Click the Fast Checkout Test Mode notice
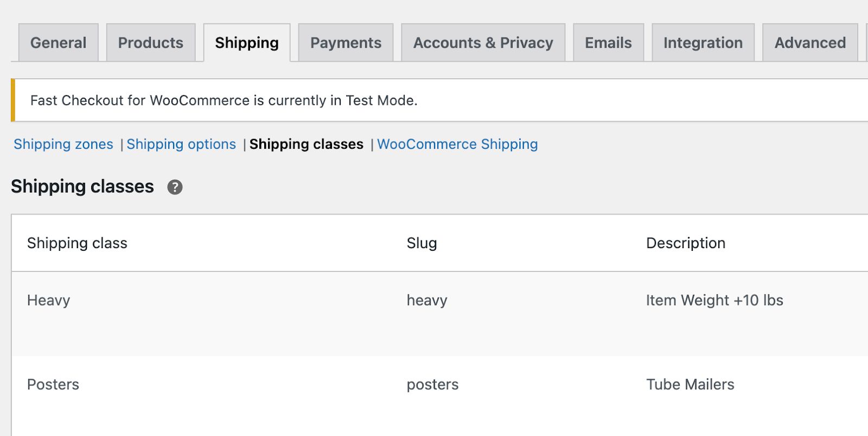This screenshot has width=868, height=436. point(224,100)
